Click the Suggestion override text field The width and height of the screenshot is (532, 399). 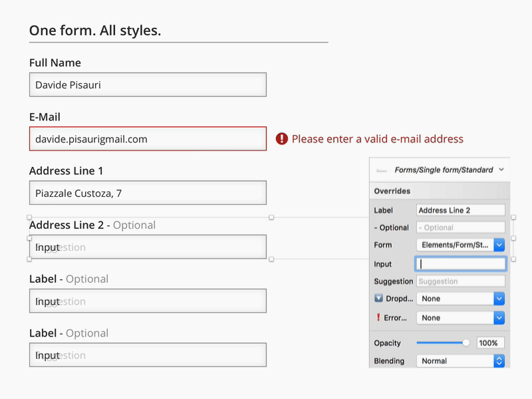pos(460,281)
